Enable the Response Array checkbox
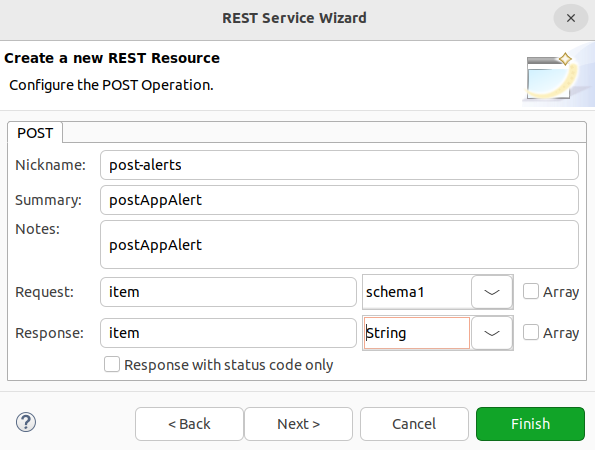Viewport: 595px width, 450px height. [530, 333]
